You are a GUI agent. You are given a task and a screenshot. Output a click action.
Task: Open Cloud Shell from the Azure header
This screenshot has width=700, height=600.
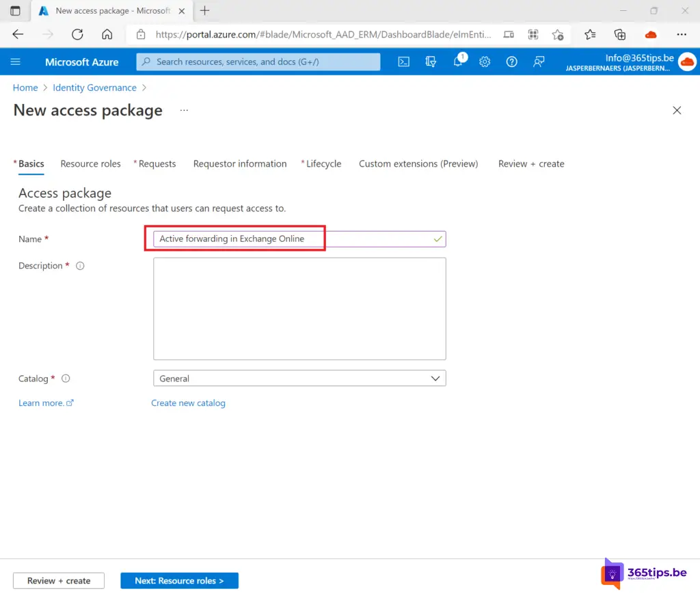[x=403, y=62]
